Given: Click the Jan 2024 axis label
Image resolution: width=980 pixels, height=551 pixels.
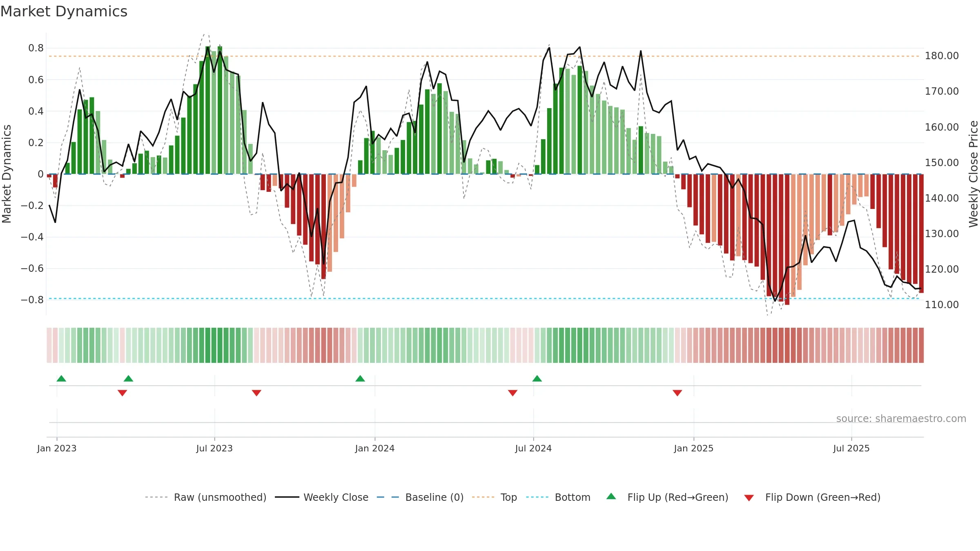Looking at the screenshot, I should pyautogui.click(x=375, y=448).
